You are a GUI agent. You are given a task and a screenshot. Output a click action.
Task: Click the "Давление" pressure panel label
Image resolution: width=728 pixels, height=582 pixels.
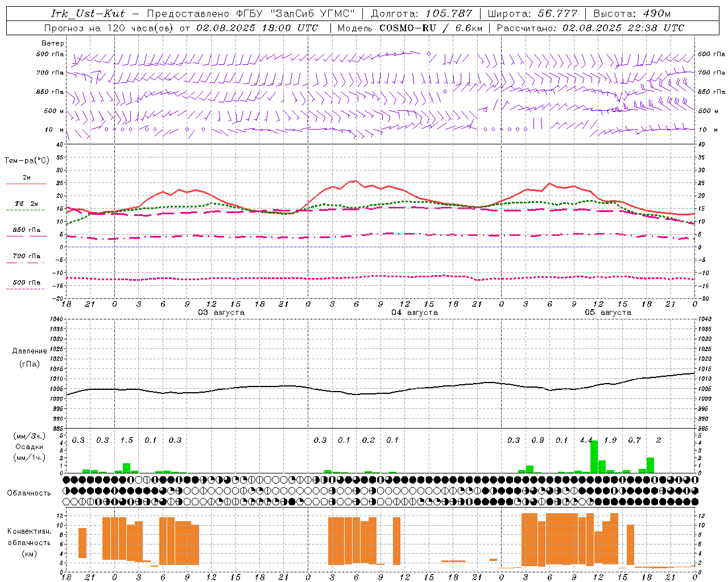[30, 351]
